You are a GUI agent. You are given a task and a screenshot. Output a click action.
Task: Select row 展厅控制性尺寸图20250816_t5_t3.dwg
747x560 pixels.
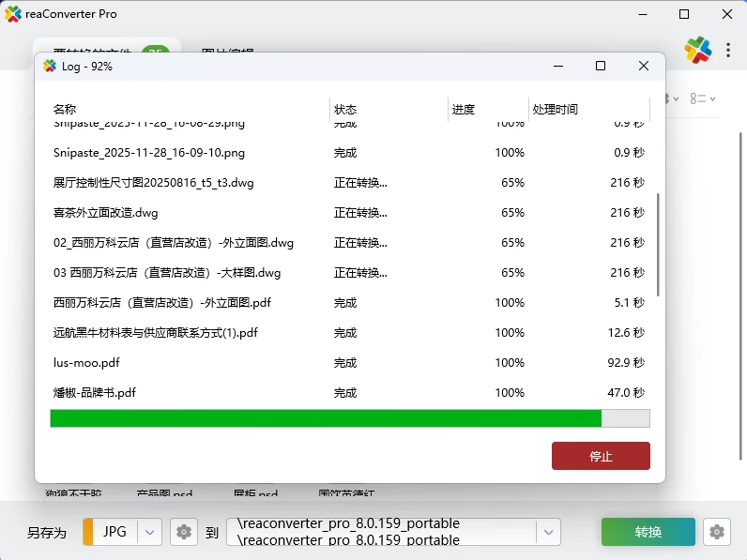click(x=349, y=182)
